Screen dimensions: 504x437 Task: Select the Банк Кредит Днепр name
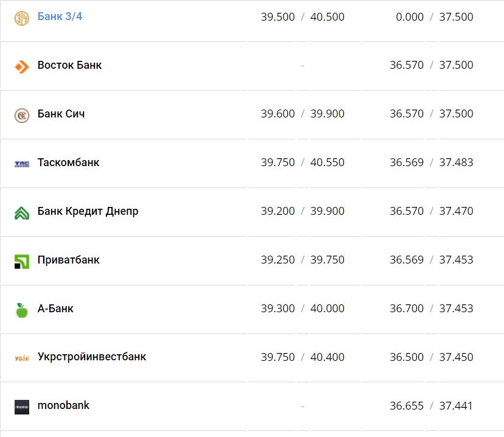(x=88, y=211)
